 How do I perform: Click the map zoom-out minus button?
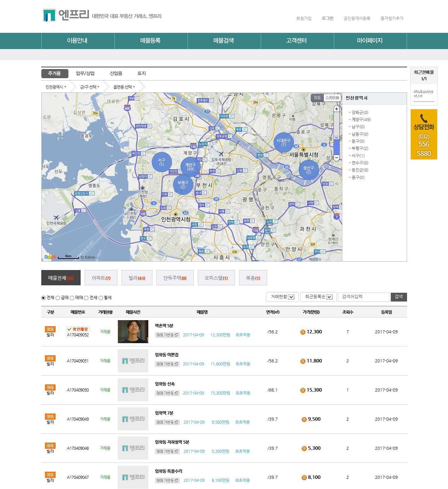tap(336, 158)
